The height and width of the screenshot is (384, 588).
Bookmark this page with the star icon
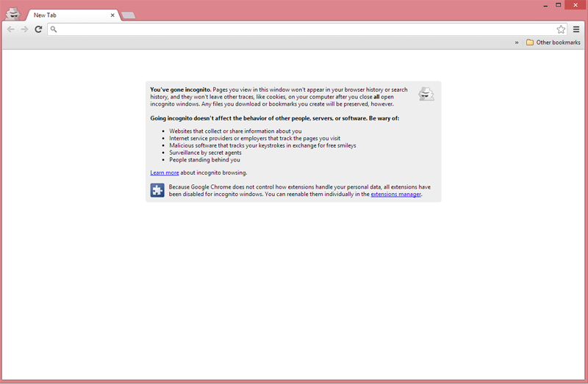point(561,29)
